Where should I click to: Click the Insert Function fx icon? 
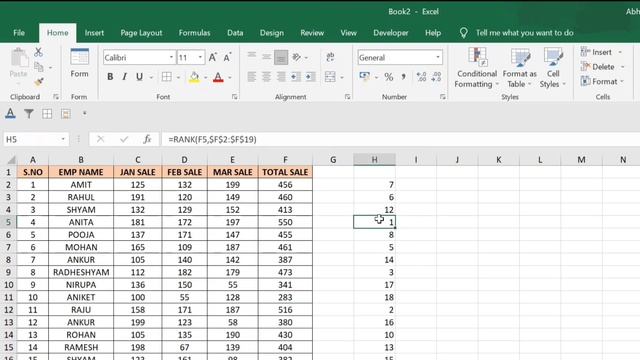click(147, 140)
